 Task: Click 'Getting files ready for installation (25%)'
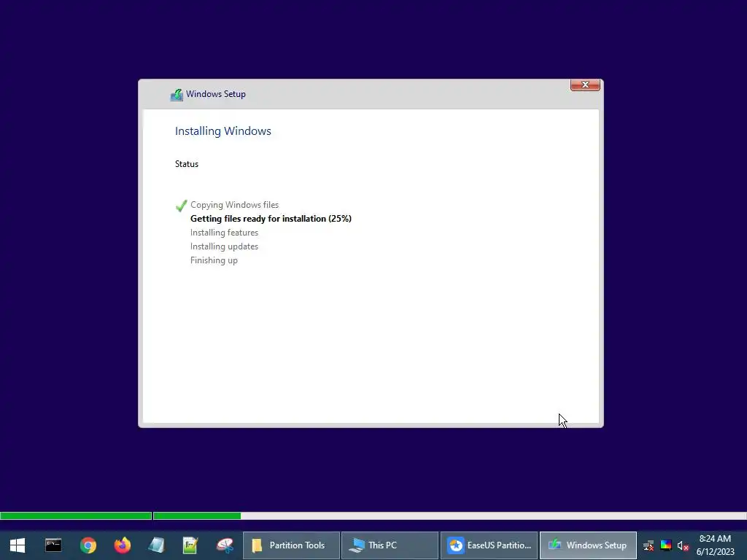coord(271,219)
